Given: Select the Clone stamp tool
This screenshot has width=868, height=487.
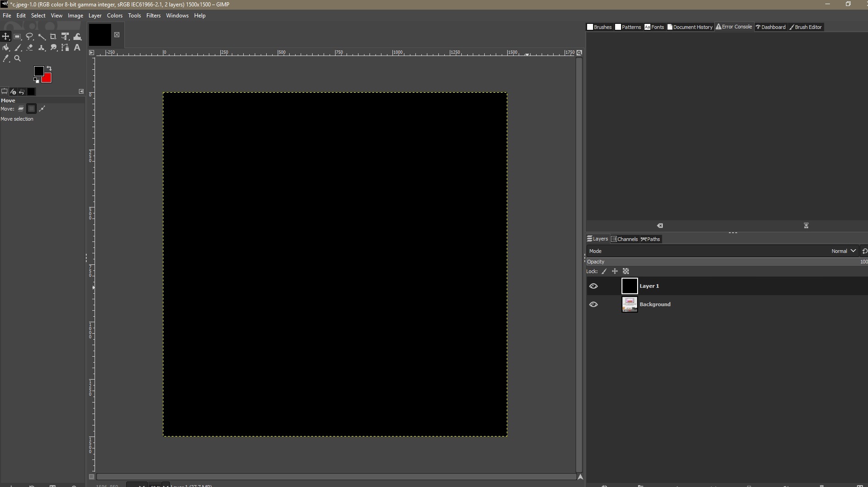Looking at the screenshot, I should [42, 47].
